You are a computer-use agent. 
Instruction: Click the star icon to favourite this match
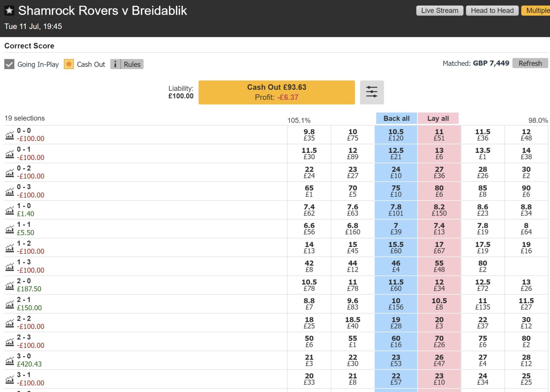point(9,10)
